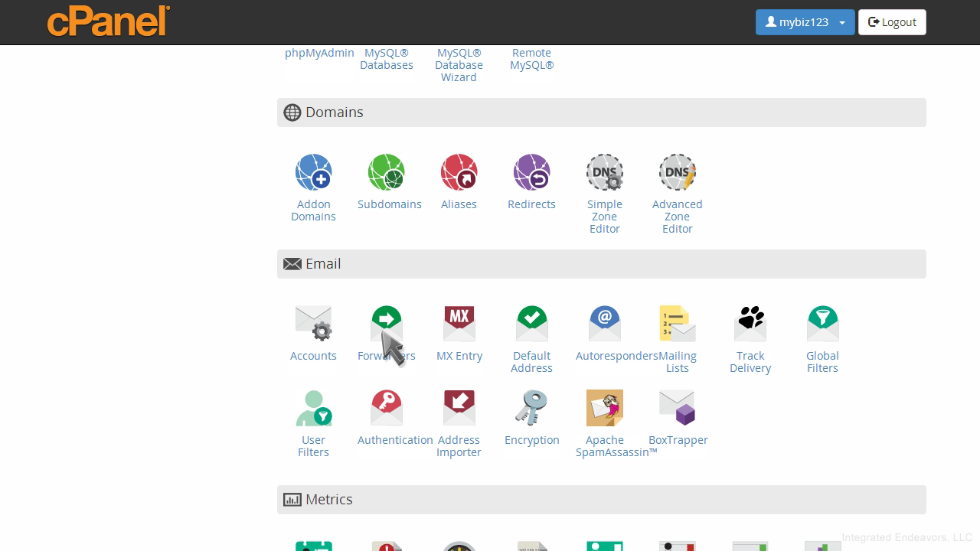Open the Default Address checkmark icon
This screenshot has height=551, width=980.
[x=531, y=324]
